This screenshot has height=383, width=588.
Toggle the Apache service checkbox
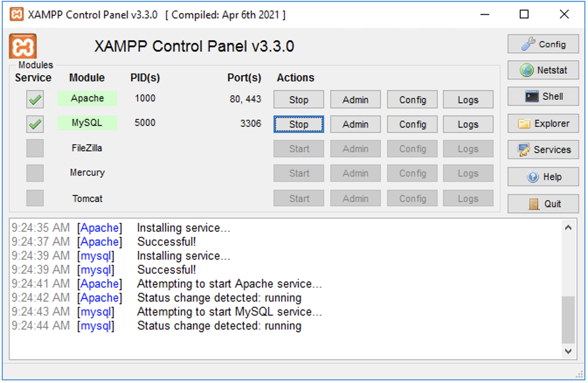[35, 99]
